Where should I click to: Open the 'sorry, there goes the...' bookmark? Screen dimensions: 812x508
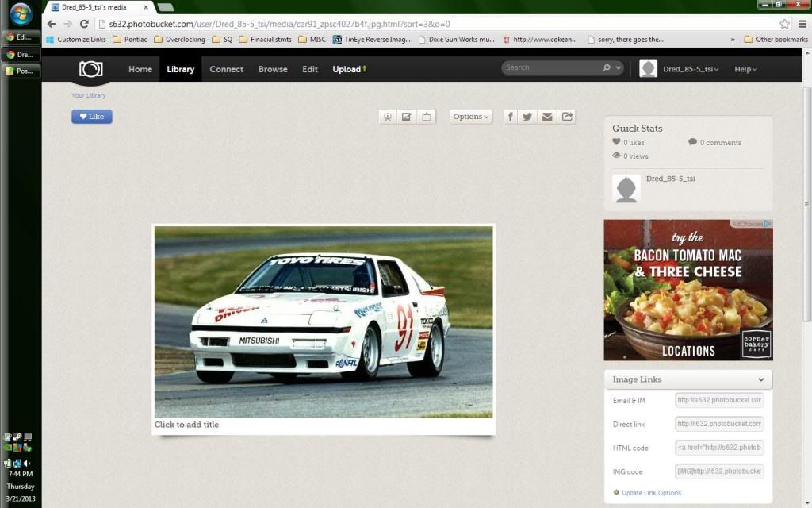pyautogui.click(x=626, y=40)
